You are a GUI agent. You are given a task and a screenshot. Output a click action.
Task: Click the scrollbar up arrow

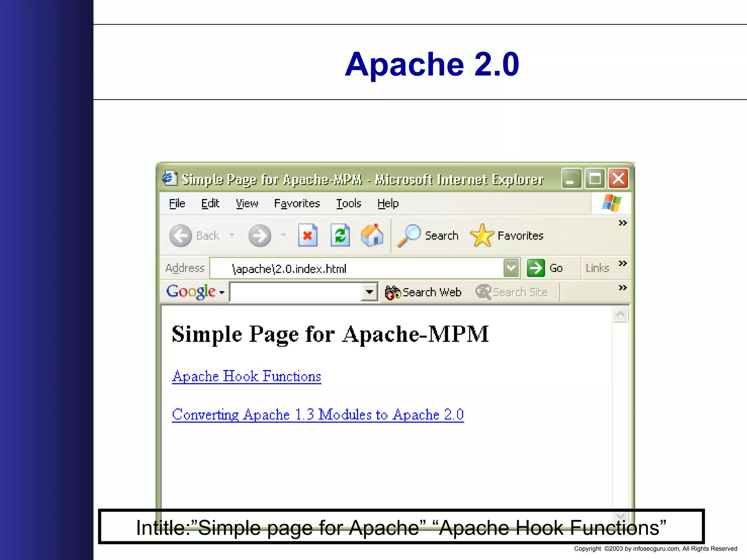point(620,314)
